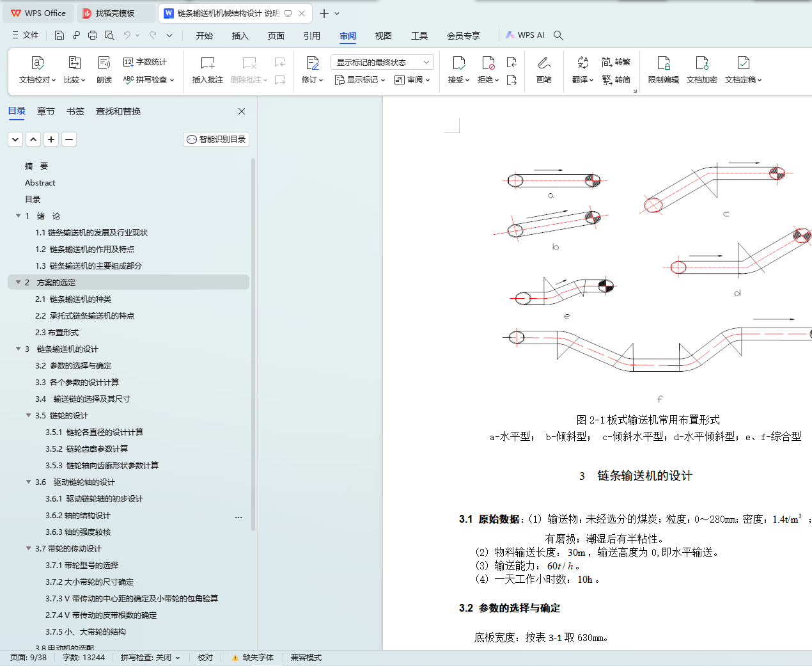Click outline panel vertical scrollbar
The image size is (812, 666).
point(253,344)
